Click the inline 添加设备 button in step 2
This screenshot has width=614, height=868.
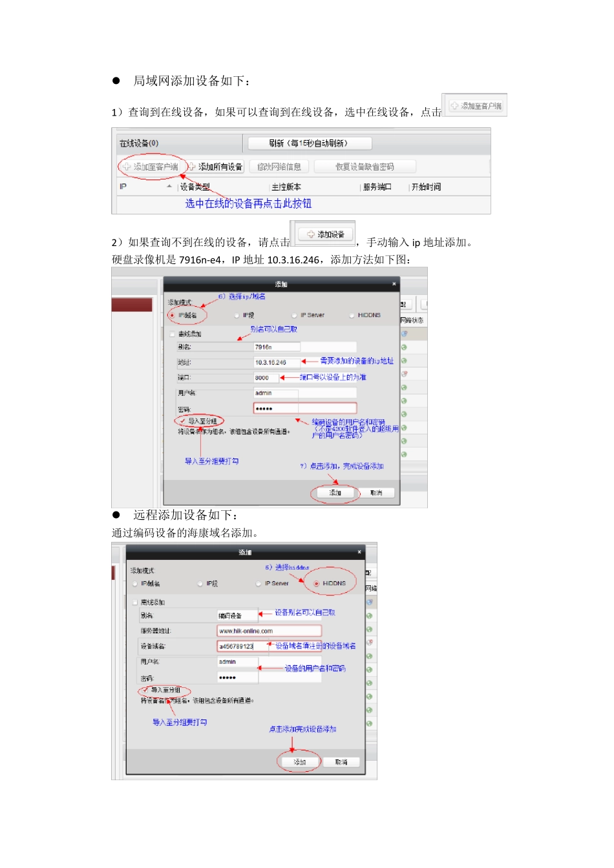pos(326,234)
